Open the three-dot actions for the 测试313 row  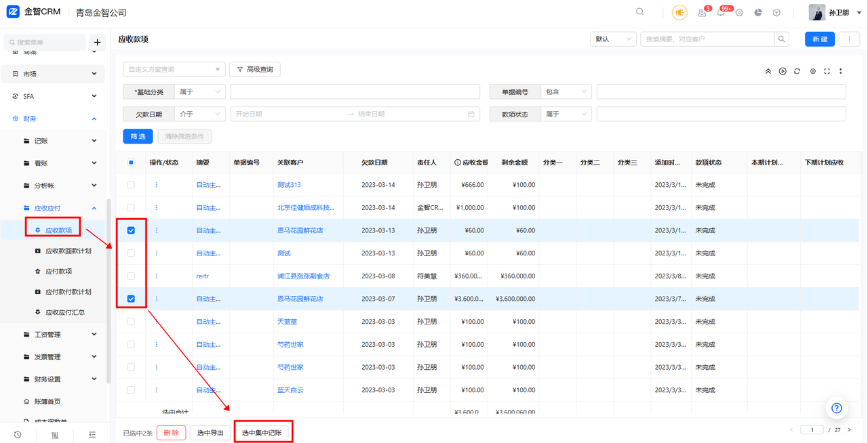157,185
